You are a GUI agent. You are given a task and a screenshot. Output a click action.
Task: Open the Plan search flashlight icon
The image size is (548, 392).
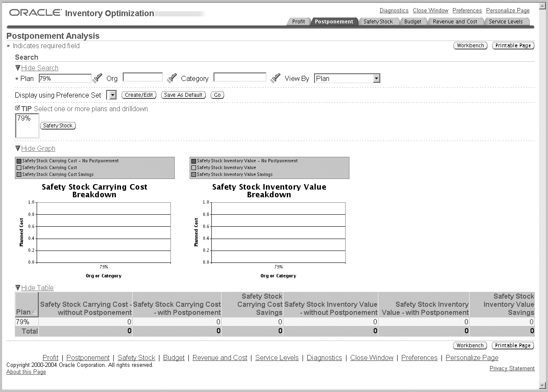98,78
